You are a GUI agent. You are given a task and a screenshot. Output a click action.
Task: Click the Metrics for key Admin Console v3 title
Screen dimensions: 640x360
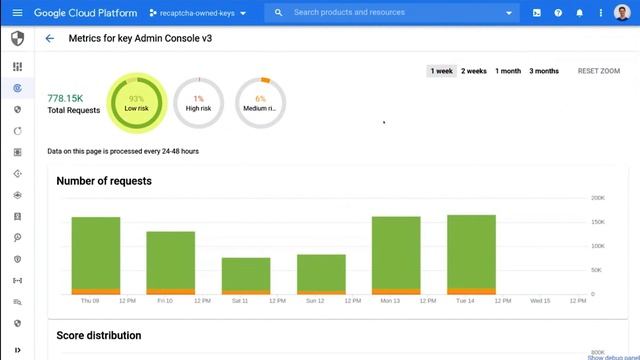click(x=140, y=38)
